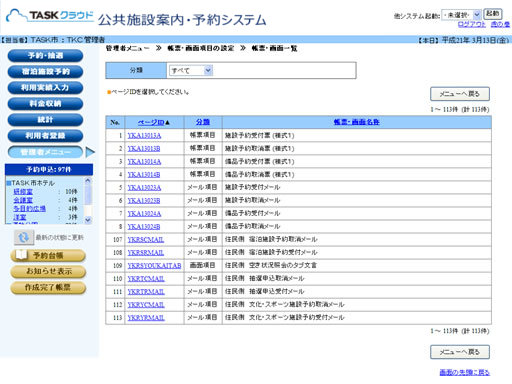
Task: Open the 宿泊施設予約 menu button
Action: (x=45, y=72)
